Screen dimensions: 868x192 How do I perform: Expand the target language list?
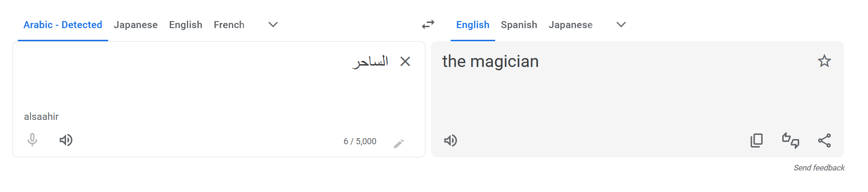coord(621,24)
